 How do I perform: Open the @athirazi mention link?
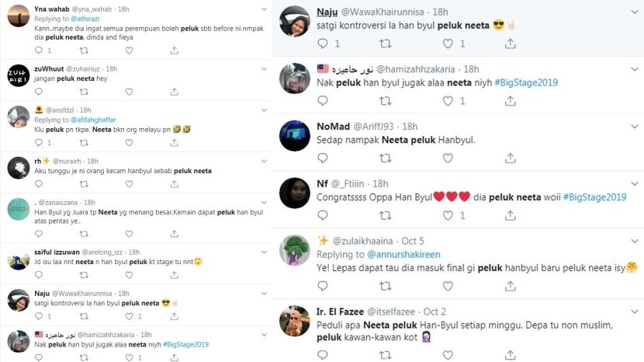click(85, 19)
